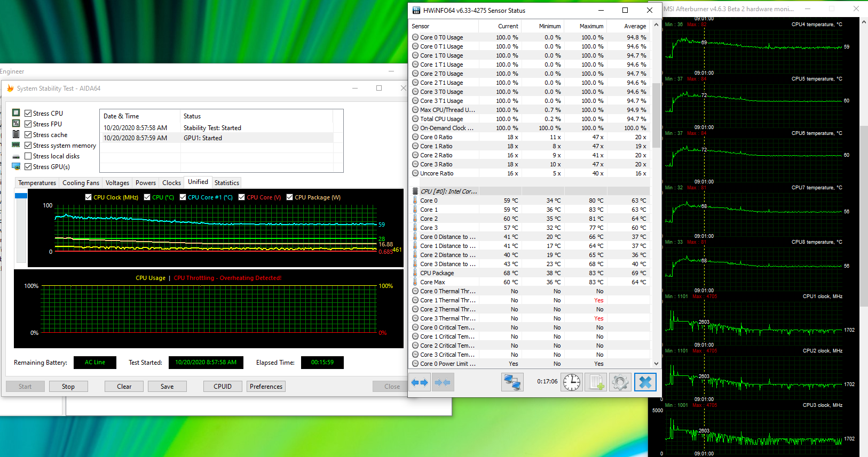
Task: Switch to the Temperatures tab
Action: click(37, 183)
